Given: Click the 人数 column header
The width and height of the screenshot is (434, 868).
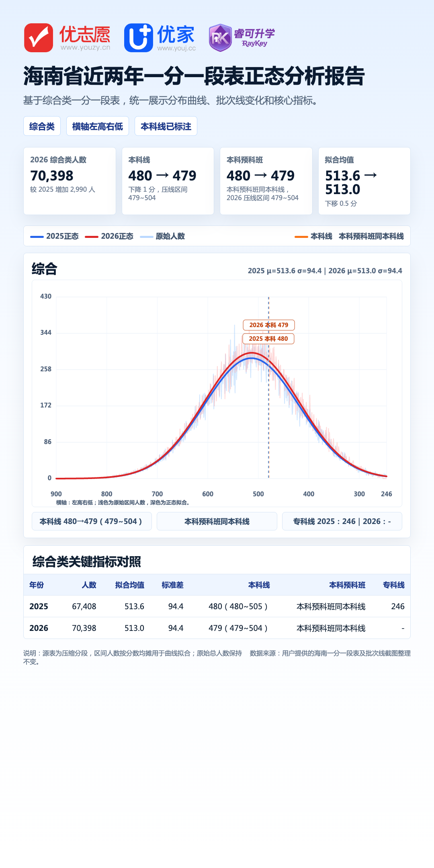Looking at the screenshot, I should [89, 585].
